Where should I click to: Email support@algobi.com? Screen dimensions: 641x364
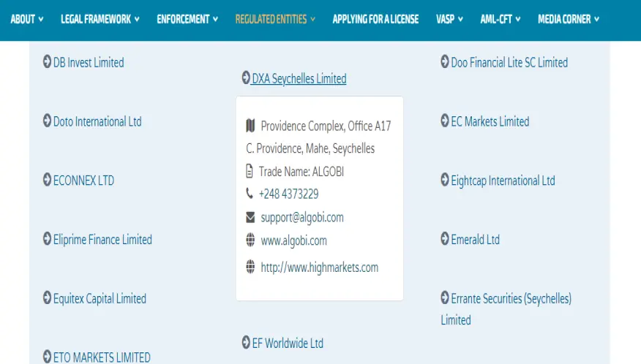(x=302, y=217)
